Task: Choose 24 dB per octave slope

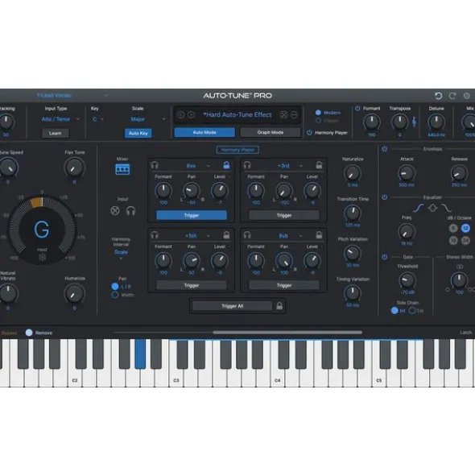Action: tap(465, 241)
